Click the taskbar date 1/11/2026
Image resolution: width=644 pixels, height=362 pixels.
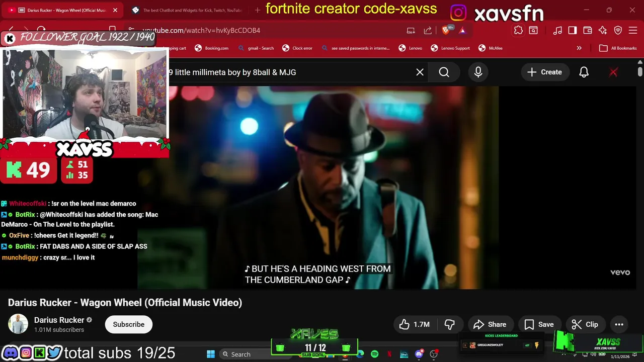click(x=620, y=356)
